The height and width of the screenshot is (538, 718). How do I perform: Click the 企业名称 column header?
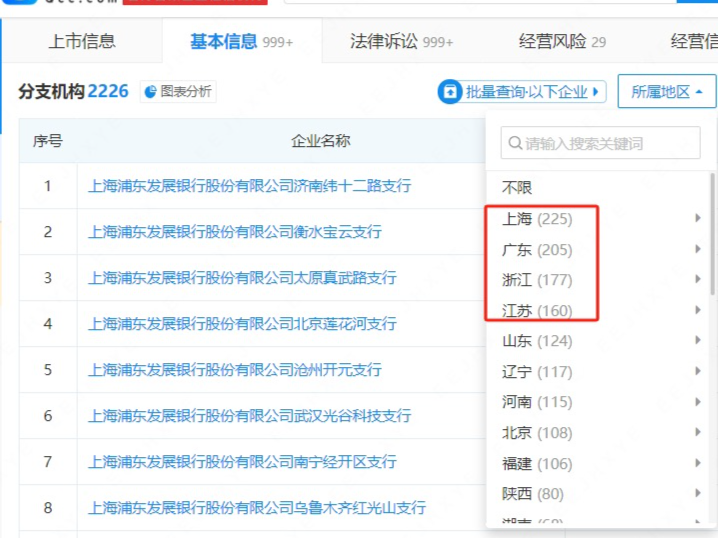pos(321,141)
